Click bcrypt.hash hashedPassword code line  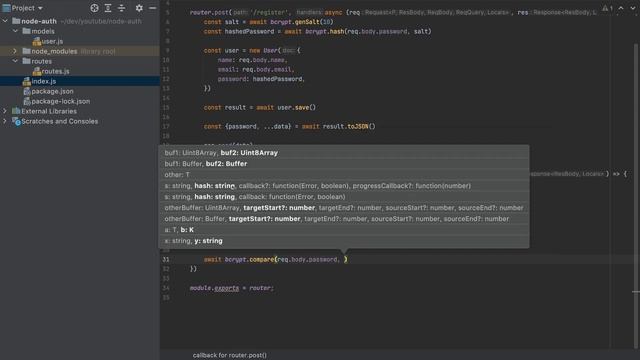click(318, 31)
